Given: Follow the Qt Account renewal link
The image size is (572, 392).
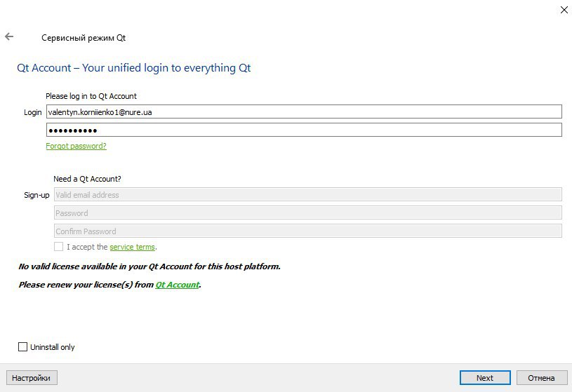Looking at the screenshot, I should (x=178, y=285).
